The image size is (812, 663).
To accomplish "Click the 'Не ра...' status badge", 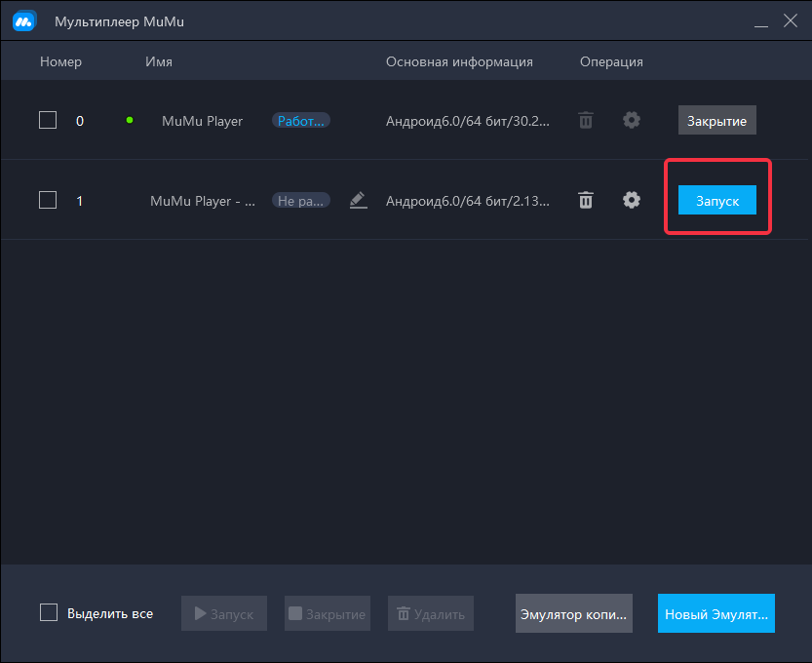I will click(x=301, y=201).
